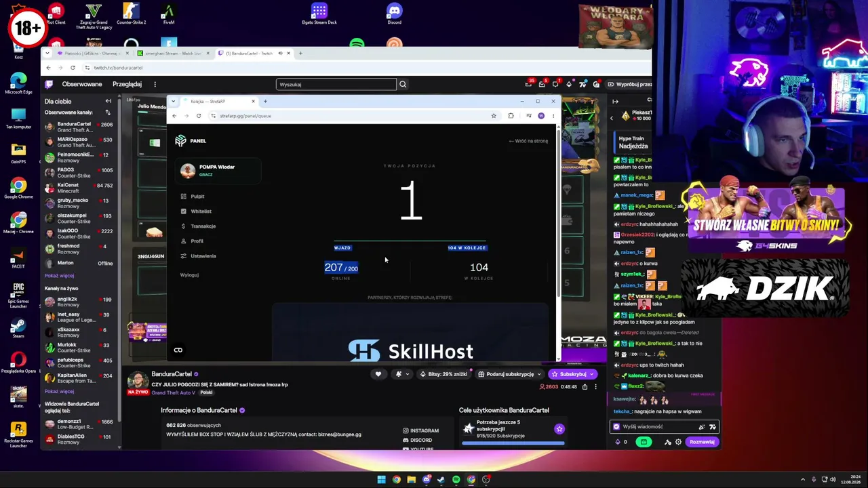
Task: Launch Grand Theft Auto V Legacy shortcut
Action: 94,16
